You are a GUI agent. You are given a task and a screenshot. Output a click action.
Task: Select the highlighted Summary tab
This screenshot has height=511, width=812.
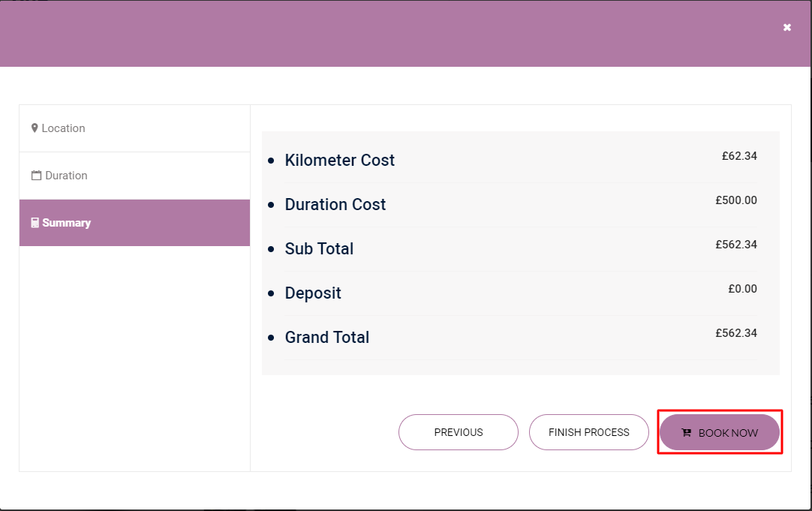click(134, 223)
